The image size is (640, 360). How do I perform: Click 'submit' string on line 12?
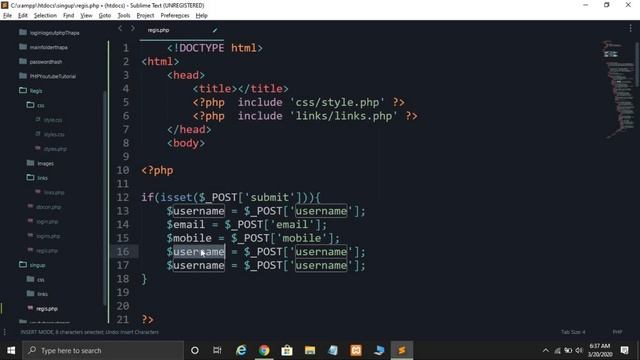point(270,197)
